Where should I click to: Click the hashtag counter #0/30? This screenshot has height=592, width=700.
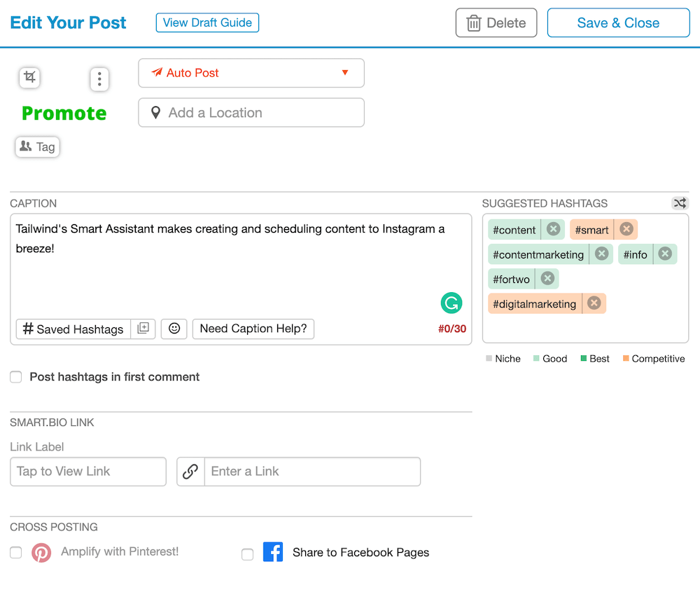[x=451, y=329]
